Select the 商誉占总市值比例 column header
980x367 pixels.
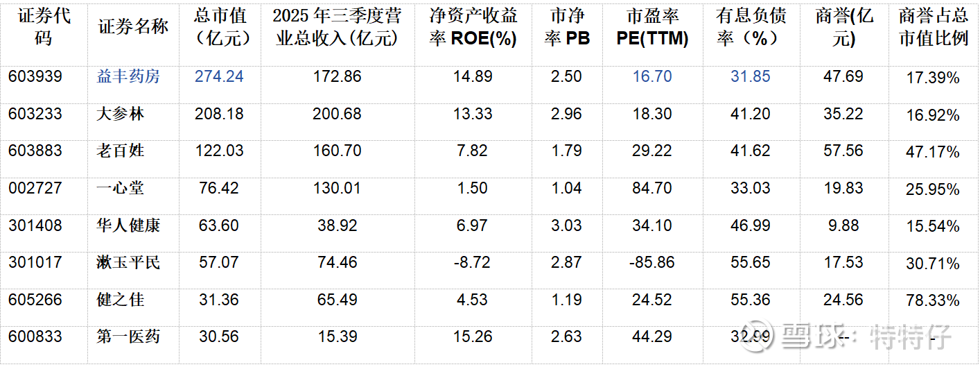tap(933, 26)
